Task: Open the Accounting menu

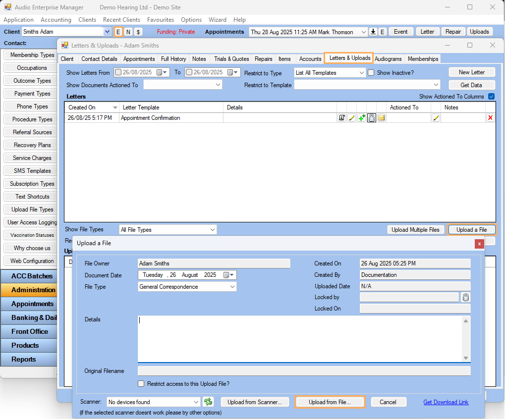Action: [x=56, y=20]
